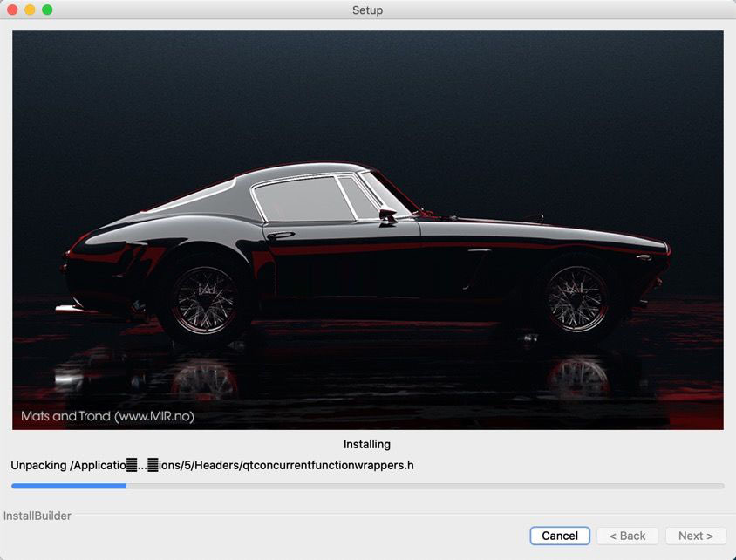Click the InstallBuilder label
Screen dimensions: 736x560
(x=37, y=516)
